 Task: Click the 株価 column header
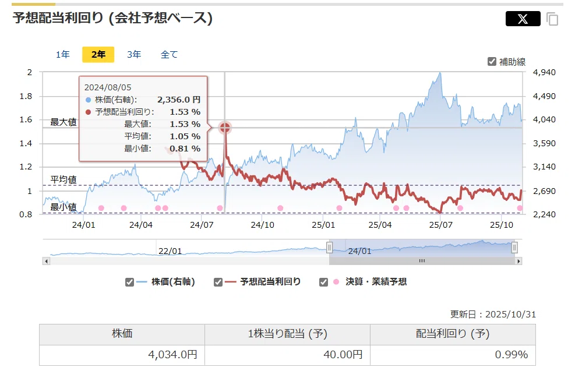click(122, 334)
